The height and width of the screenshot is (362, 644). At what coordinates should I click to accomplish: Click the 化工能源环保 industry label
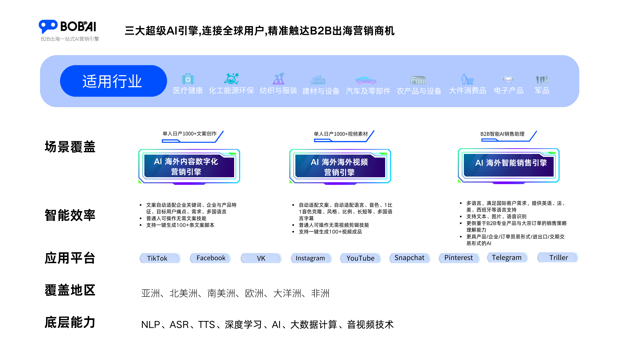click(x=231, y=91)
